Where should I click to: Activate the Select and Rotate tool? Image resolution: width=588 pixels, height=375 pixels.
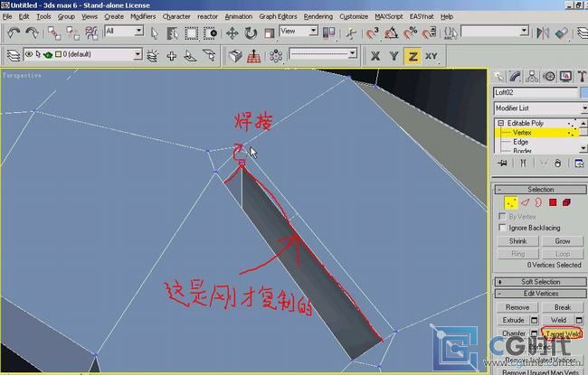point(251,33)
